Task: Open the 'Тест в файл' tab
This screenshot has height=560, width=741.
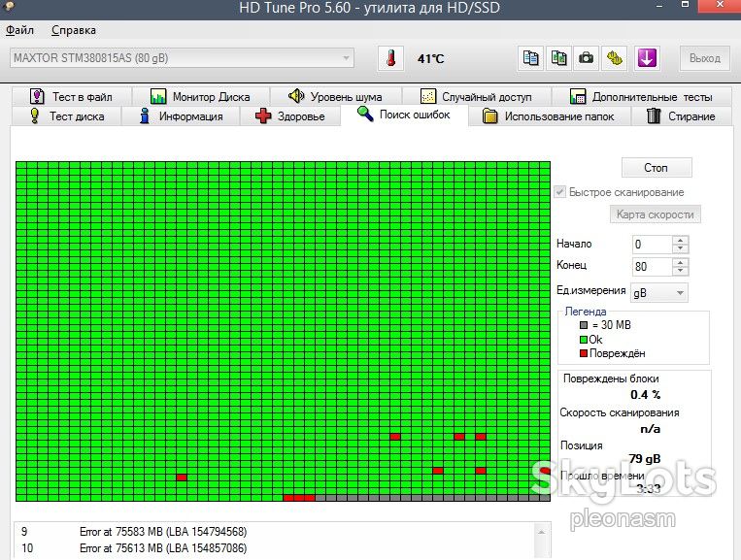Action: [x=71, y=96]
